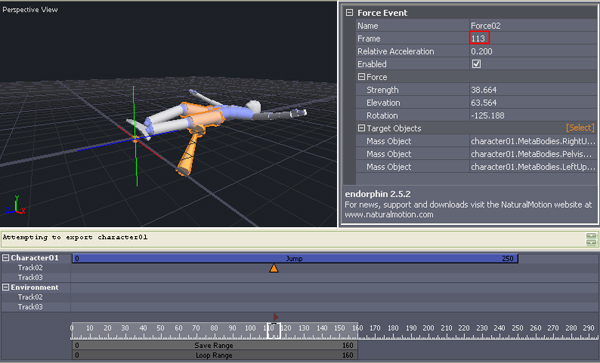
Task: Click the export message in log
Action: coord(75,237)
